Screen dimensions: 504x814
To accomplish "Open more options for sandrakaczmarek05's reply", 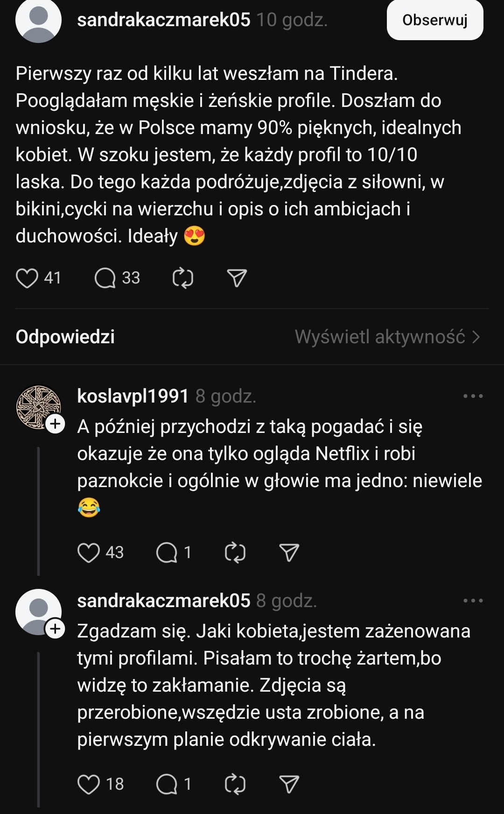I will tap(473, 601).
